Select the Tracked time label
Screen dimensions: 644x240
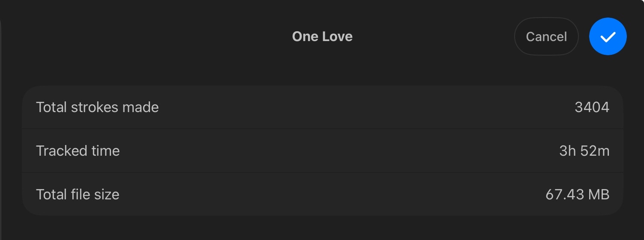(x=78, y=151)
